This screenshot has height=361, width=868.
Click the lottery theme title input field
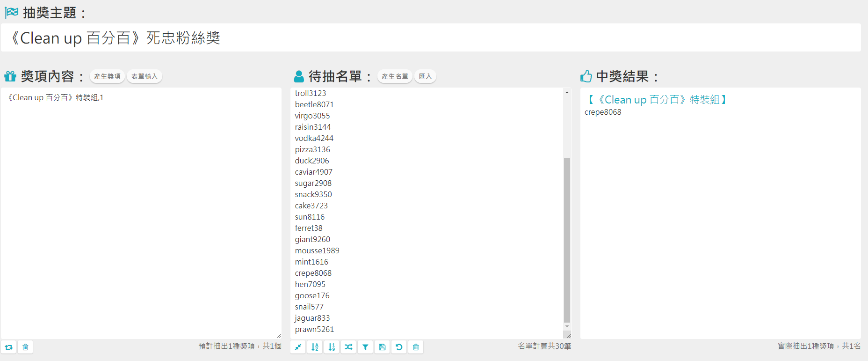coord(431,37)
